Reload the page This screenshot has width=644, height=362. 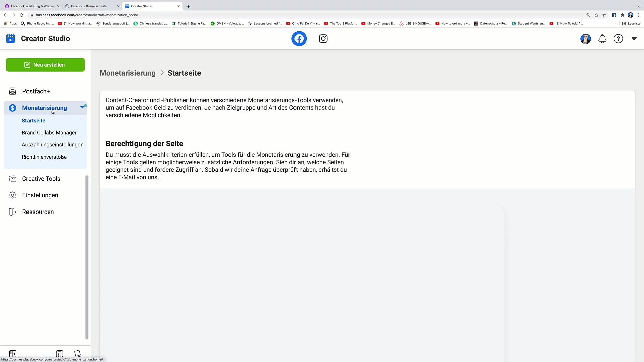(x=22, y=15)
